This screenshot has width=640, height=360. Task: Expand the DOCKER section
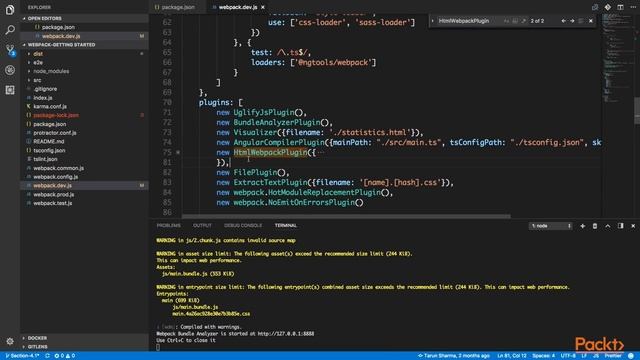coord(84,338)
